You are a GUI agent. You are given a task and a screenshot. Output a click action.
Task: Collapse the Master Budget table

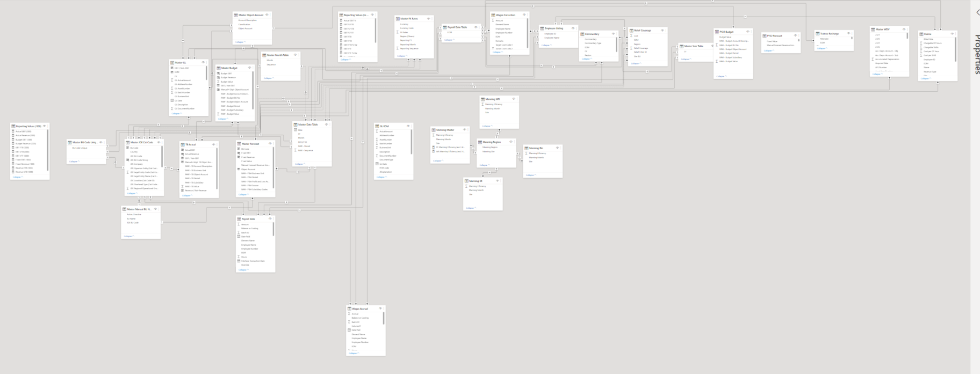click(222, 119)
